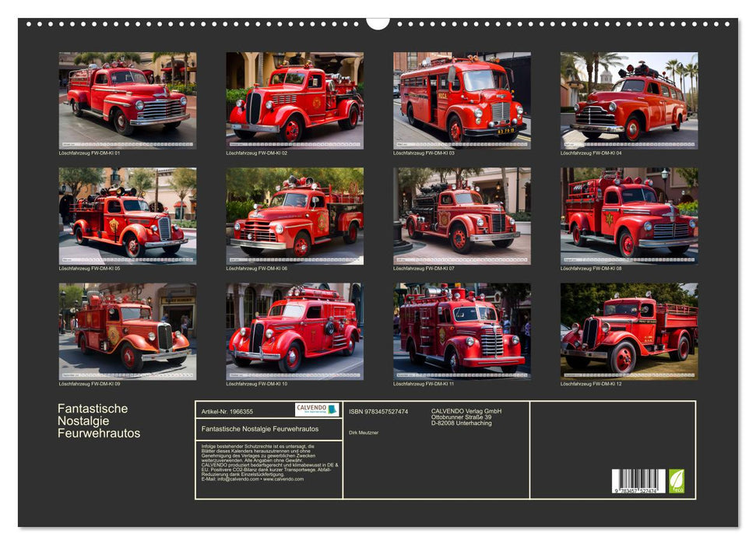Click the Löschfahrzeug FW-DM-KI 07 image
Image resolution: width=756 pixels, height=545 pixels.
462,216
